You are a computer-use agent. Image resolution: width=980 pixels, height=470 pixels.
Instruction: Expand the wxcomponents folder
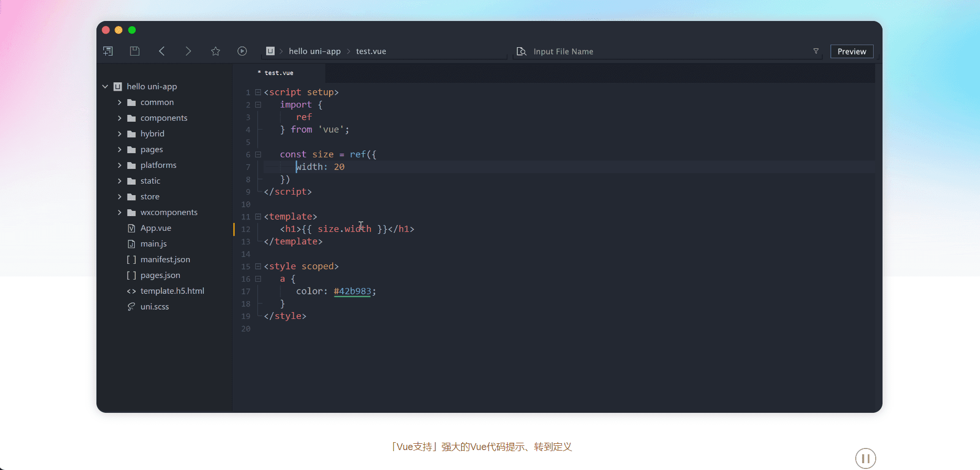point(119,212)
